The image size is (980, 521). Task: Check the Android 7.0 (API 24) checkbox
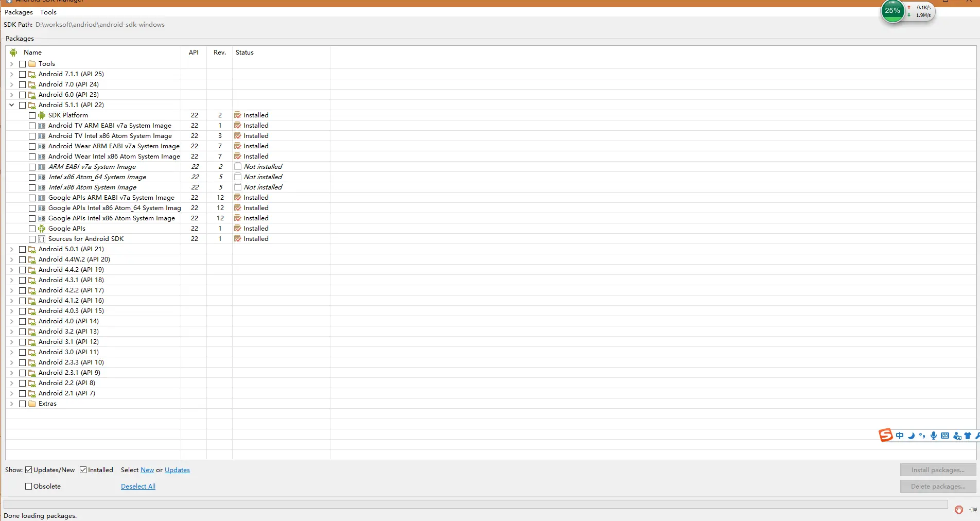[22, 84]
